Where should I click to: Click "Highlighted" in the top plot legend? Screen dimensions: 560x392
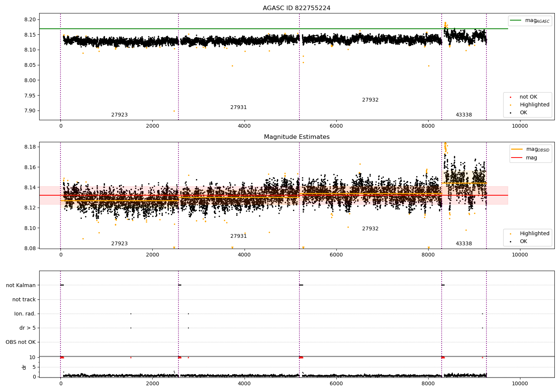click(x=534, y=105)
